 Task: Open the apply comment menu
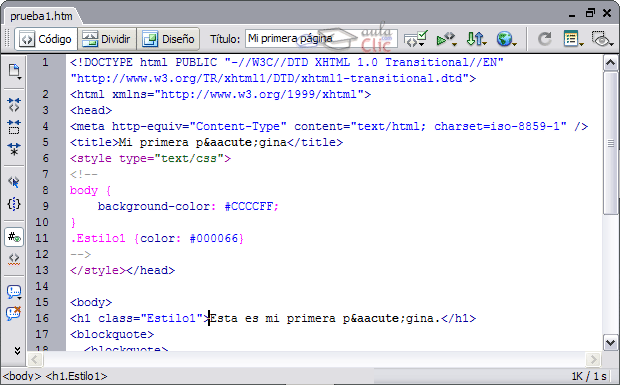click(14, 292)
